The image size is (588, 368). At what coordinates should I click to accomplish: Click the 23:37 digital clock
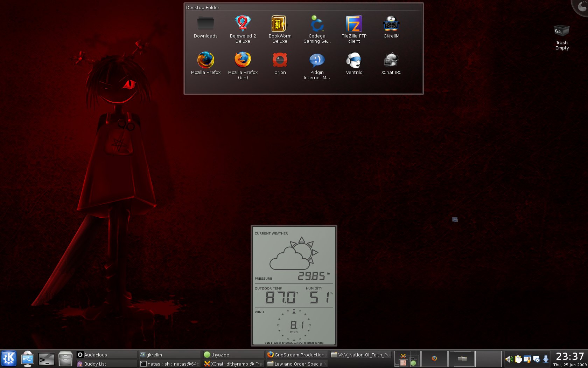[570, 356]
